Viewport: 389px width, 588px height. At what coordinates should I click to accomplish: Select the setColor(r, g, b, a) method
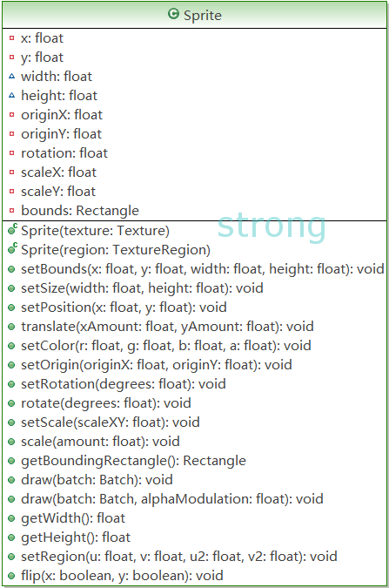166,345
